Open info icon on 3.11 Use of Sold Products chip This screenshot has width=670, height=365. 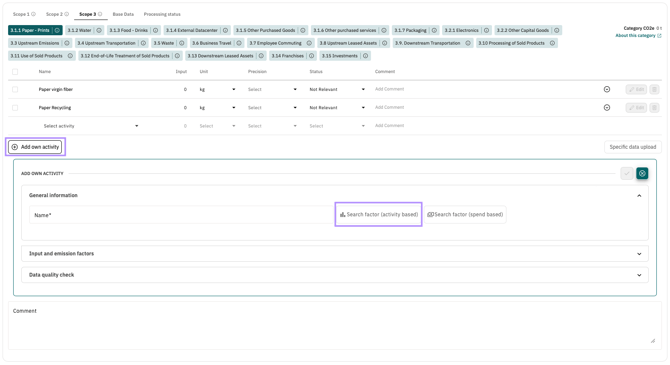tap(70, 56)
